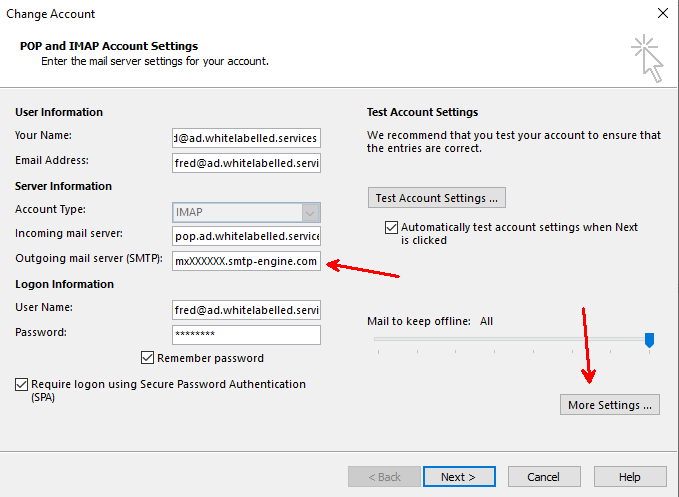Disable Require logon using Secure Password Authentication
Viewport: 679px width, 497px height.
(x=22, y=384)
